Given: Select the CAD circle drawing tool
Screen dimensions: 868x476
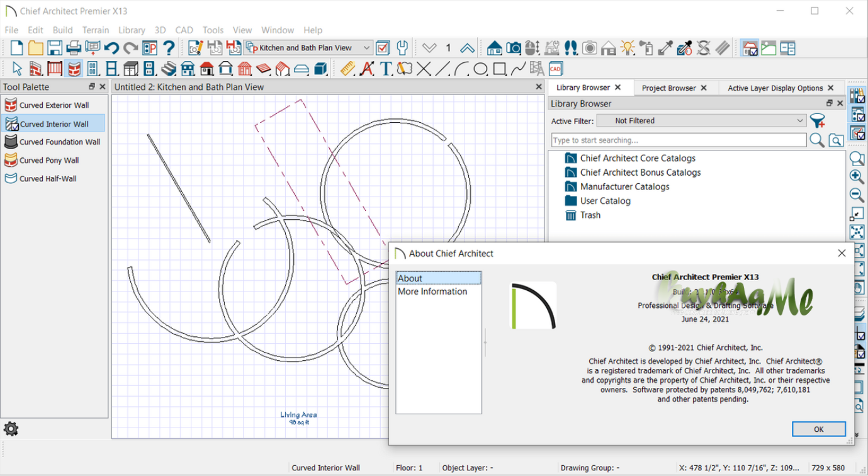Looking at the screenshot, I should [x=480, y=69].
